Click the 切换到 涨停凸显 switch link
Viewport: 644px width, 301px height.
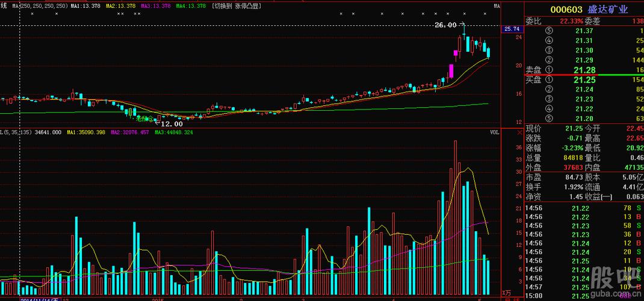pos(236,6)
